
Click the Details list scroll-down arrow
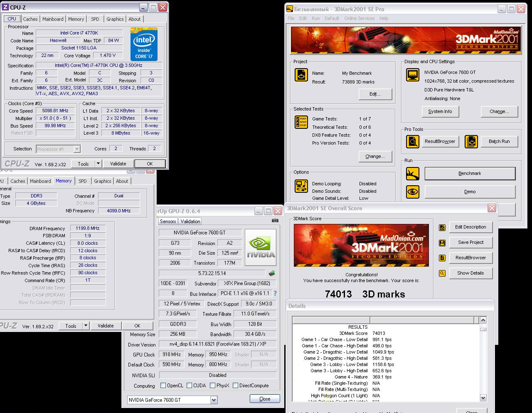[x=483, y=398]
